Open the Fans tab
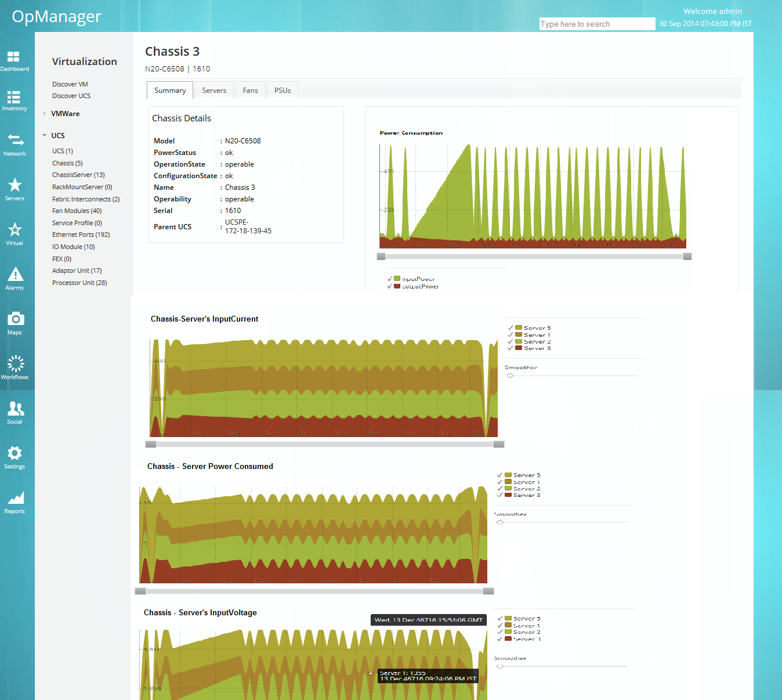The height and width of the screenshot is (700, 782). coord(250,90)
